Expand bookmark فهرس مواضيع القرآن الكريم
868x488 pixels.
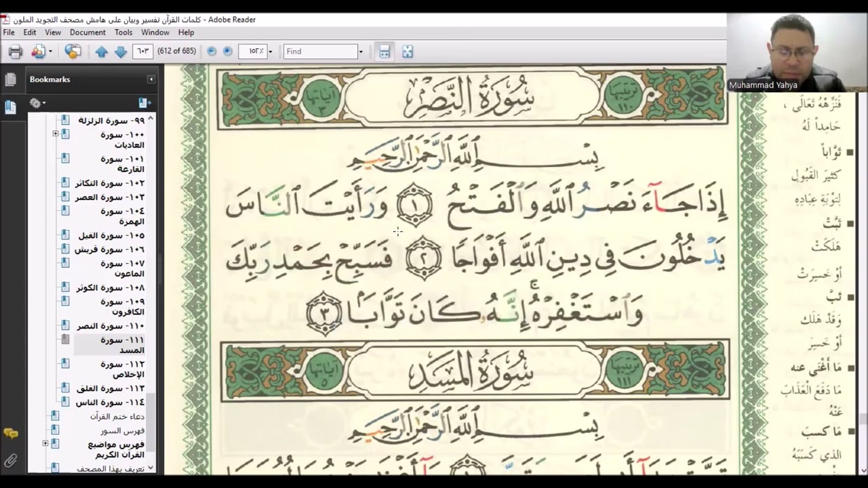(x=45, y=444)
